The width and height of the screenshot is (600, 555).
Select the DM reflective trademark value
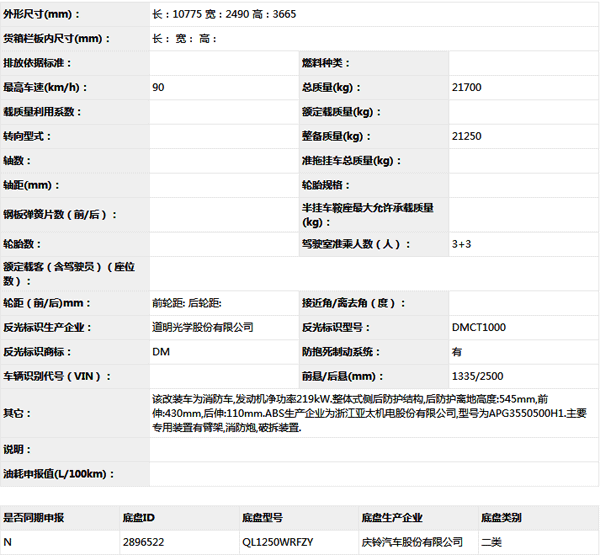[160, 352]
